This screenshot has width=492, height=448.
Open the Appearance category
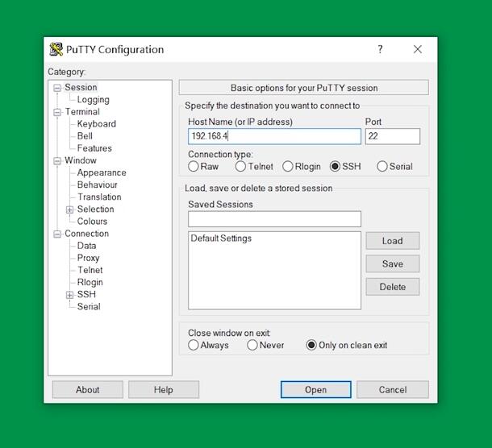point(102,172)
